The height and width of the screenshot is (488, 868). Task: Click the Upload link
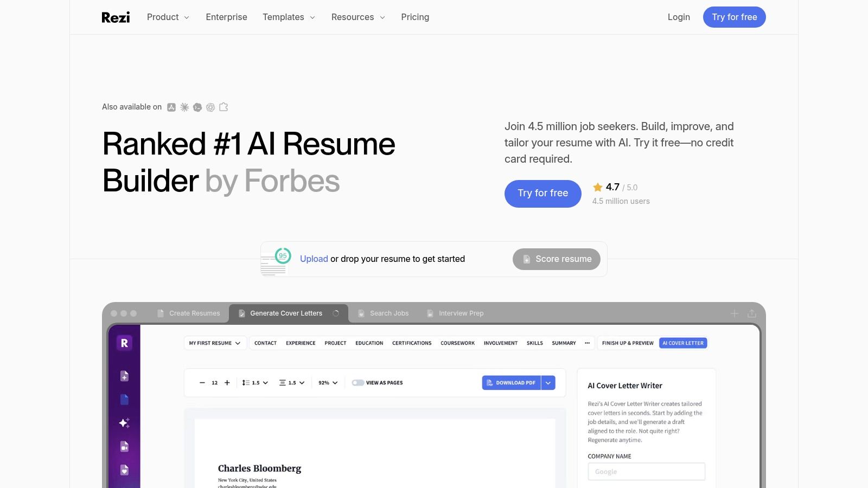point(314,259)
